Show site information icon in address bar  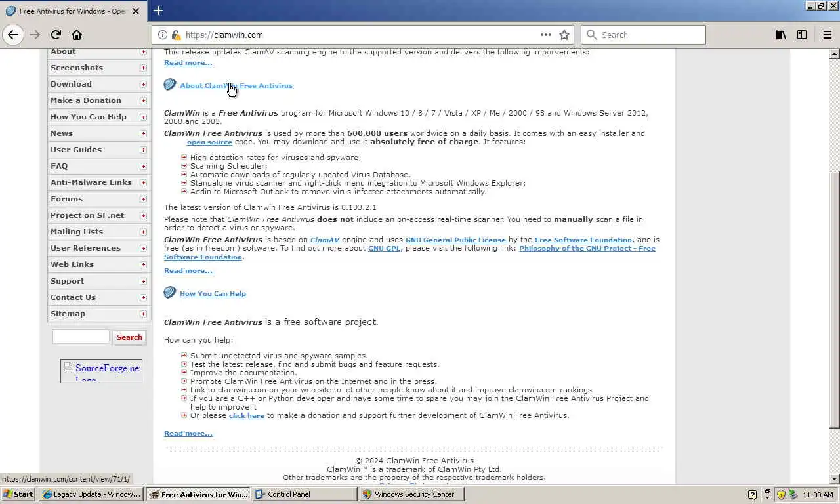point(163,35)
